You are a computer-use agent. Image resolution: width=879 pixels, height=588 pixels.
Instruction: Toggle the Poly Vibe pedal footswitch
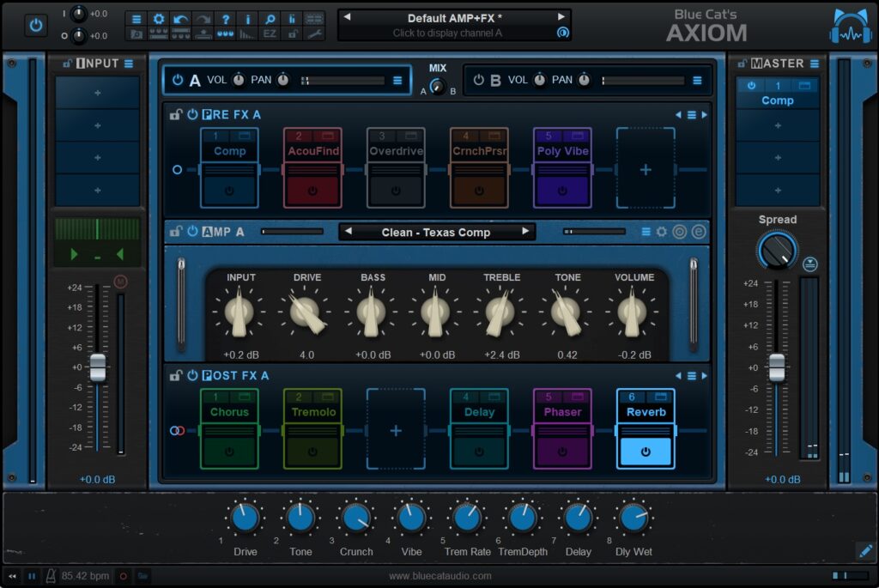[x=562, y=191]
